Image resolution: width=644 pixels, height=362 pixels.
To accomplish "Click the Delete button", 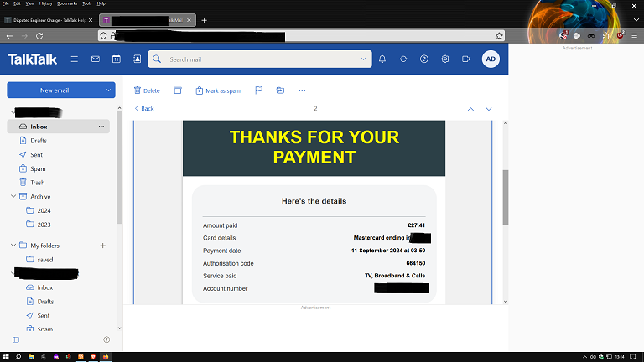I will (147, 90).
